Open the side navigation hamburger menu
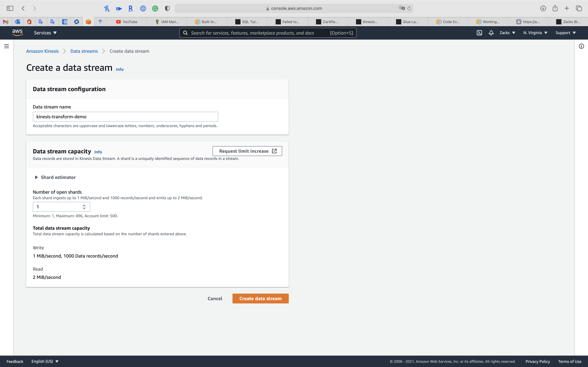The width and height of the screenshot is (588, 367). coord(7,46)
